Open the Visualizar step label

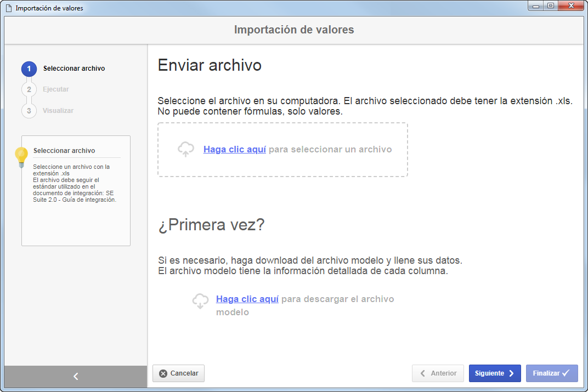58,111
